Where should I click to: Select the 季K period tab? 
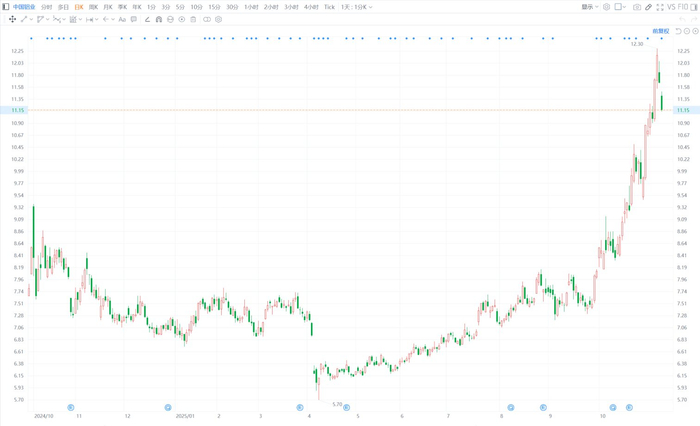click(x=122, y=7)
